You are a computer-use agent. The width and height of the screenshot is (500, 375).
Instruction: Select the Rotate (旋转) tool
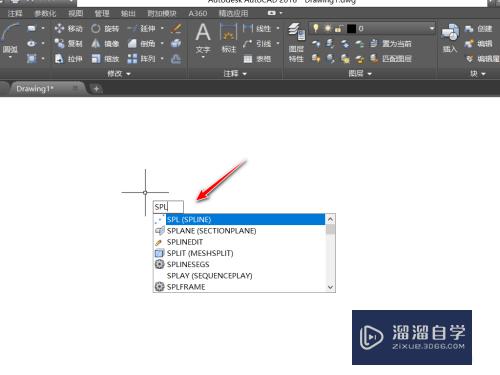(x=105, y=28)
